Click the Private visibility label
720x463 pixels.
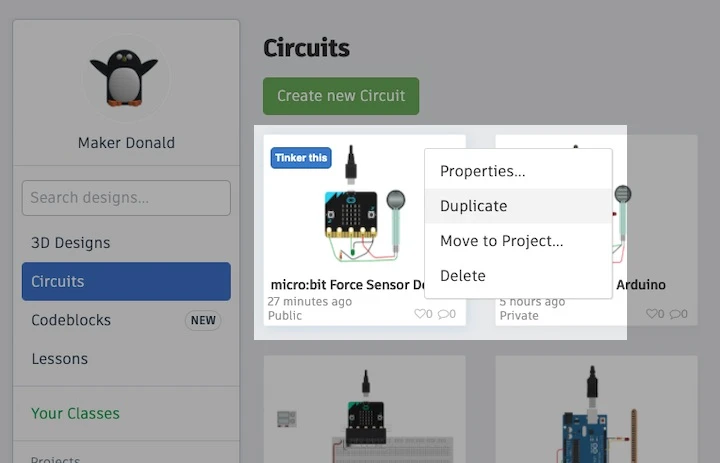point(519,316)
